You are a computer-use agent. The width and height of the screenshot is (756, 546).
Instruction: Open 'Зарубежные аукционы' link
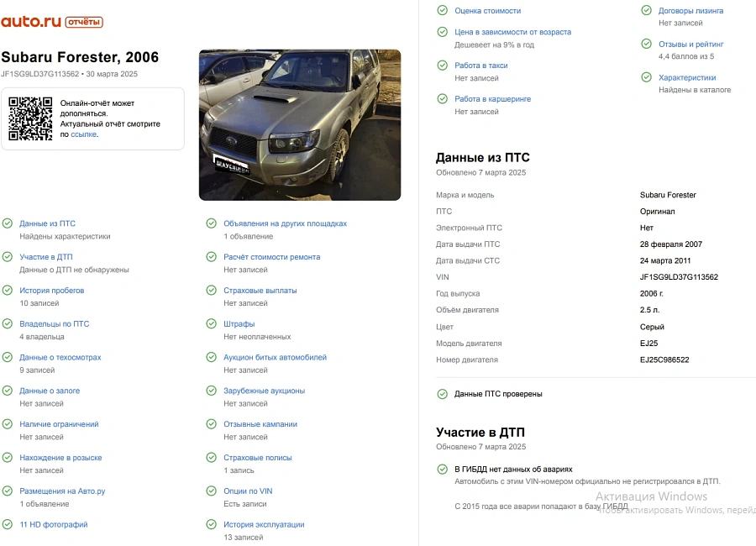(x=265, y=391)
